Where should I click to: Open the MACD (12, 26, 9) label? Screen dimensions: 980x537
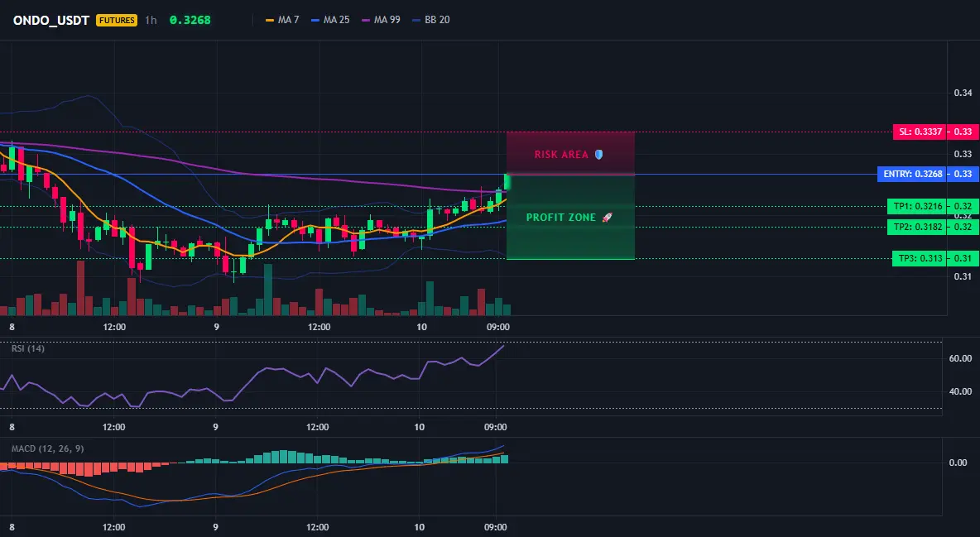(47, 448)
